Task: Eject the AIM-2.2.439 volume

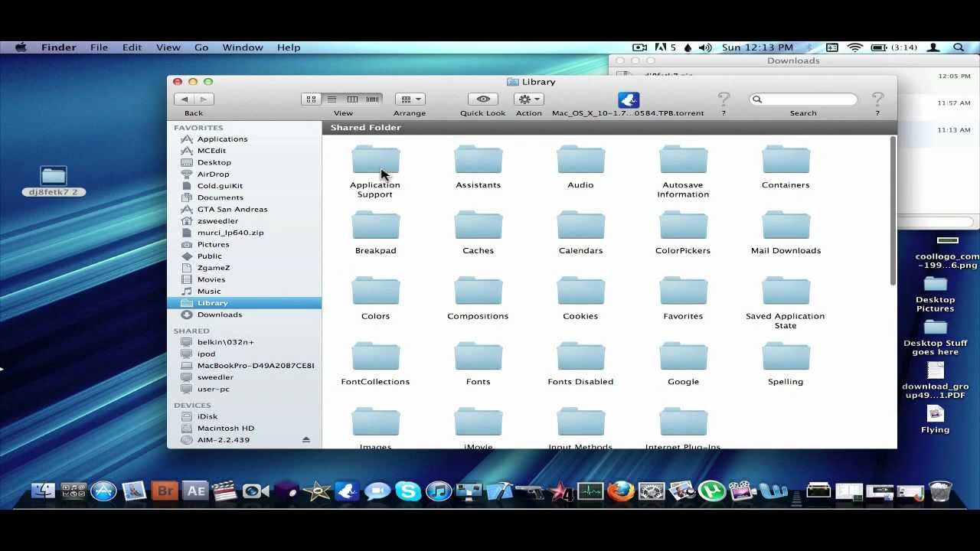Action: (x=306, y=440)
